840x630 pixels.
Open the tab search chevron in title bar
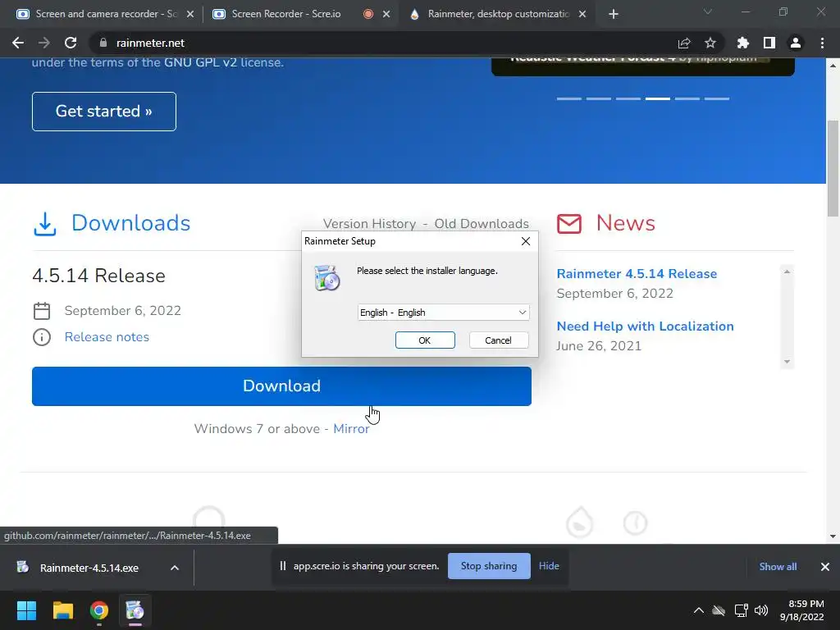point(708,11)
